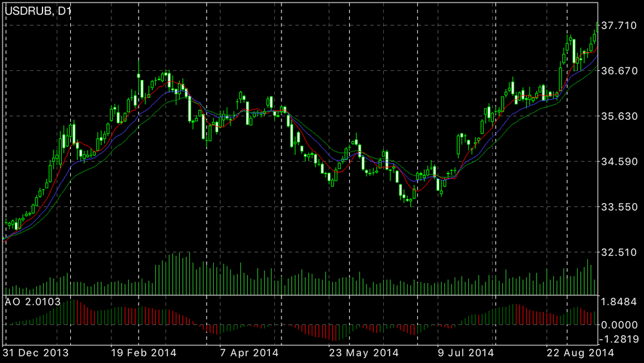Click the 0.0000 oscillator zero label
This screenshot has width=644, height=363.
pyautogui.click(x=619, y=325)
